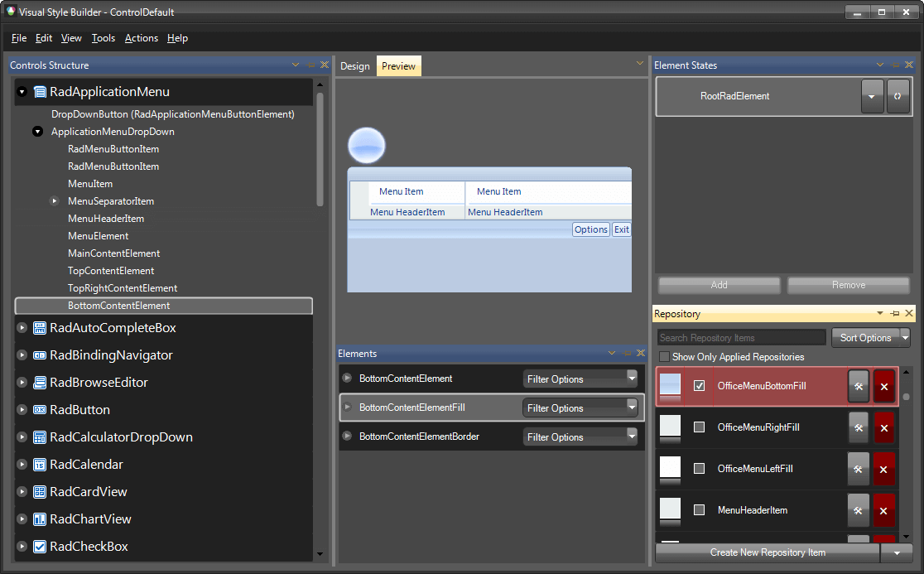924x574 pixels.
Task: Collapse the RadApplicationMenu tree node
Action: coord(20,92)
